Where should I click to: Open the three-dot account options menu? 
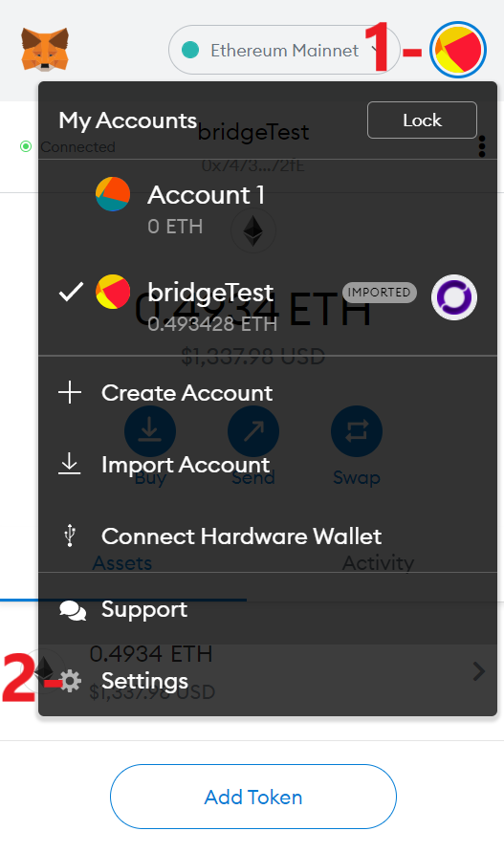pyautogui.click(x=482, y=146)
